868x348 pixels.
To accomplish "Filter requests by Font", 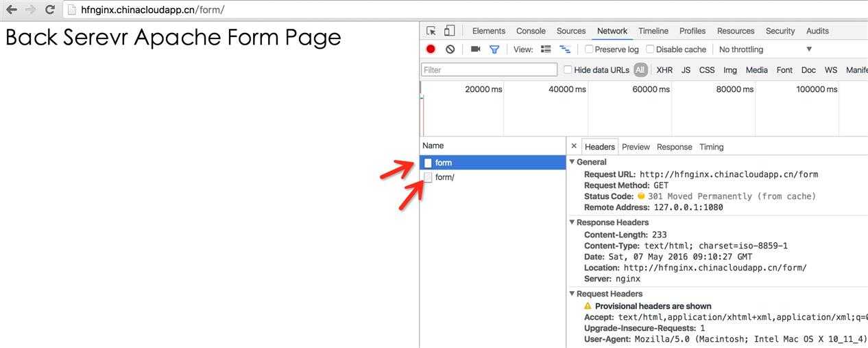I will pyautogui.click(x=784, y=69).
